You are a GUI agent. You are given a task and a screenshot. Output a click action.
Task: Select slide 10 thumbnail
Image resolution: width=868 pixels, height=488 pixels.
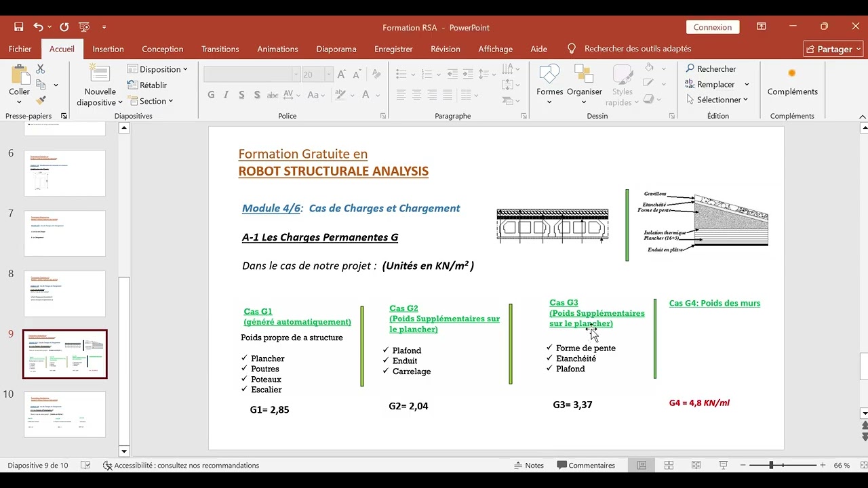(x=64, y=414)
